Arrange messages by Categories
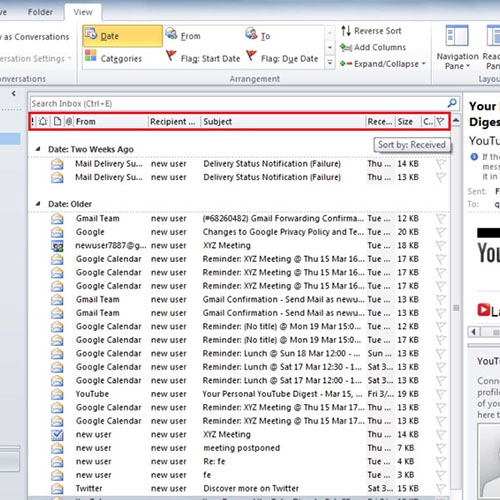Image resolution: width=500 pixels, height=500 pixels. click(114, 58)
